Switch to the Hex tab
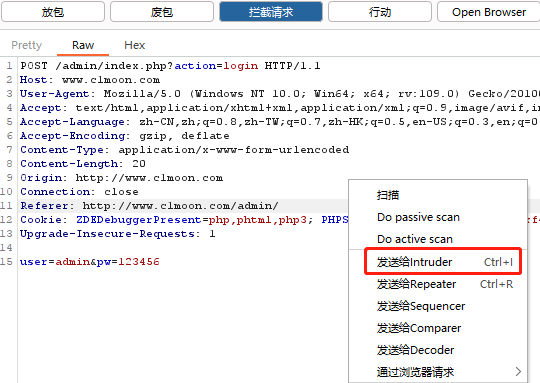Image resolution: width=540 pixels, height=383 pixels. point(135,45)
